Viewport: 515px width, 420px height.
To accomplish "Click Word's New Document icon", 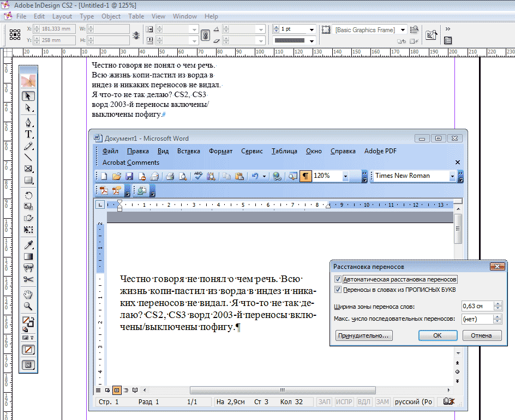I will pos(104,176).
